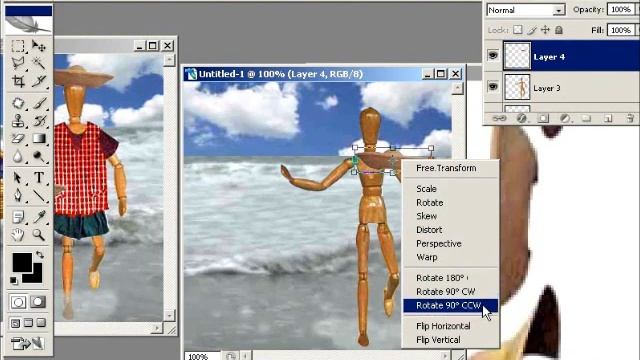Choose Skew from context menu

(426, 216)
